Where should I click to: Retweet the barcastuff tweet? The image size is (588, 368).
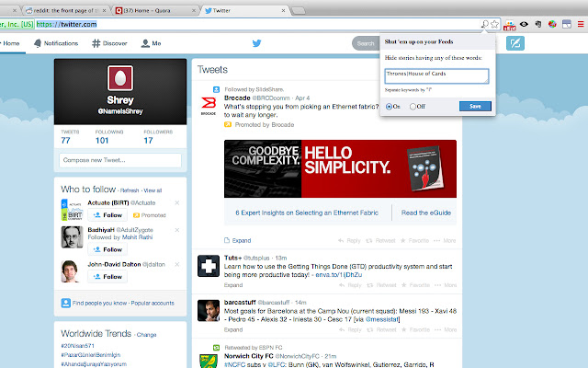tap(381, 329)
